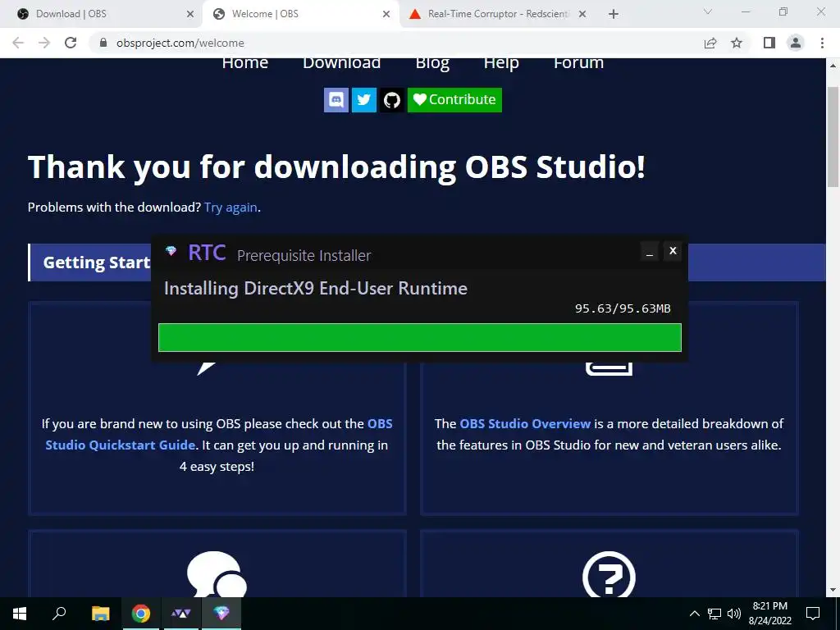Open the Blog nav item
Viewport: 840px width, 630px height.
coord(432,63)
